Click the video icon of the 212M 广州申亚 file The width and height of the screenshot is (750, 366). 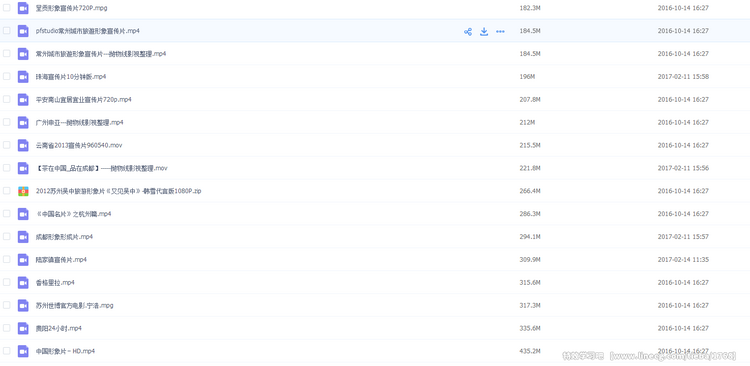click(x=23, y=122)
